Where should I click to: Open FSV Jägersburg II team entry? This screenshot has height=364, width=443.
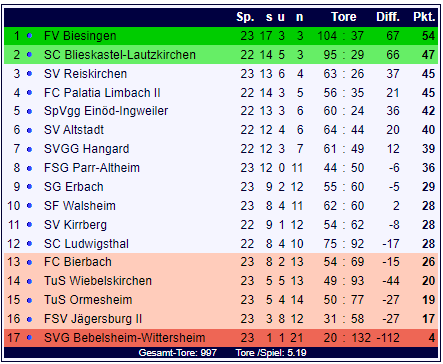point(93,319)
